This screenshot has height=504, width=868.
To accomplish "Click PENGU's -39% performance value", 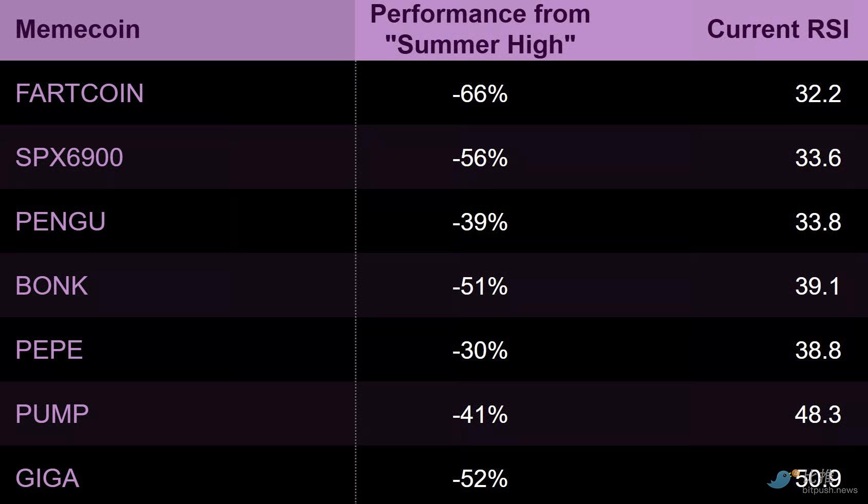I will pos(480,222).
